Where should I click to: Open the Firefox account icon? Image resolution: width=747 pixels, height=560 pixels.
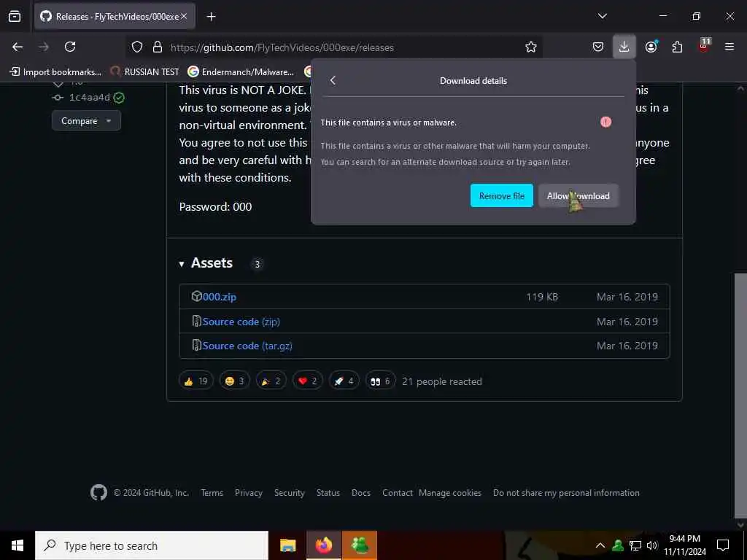651,47
